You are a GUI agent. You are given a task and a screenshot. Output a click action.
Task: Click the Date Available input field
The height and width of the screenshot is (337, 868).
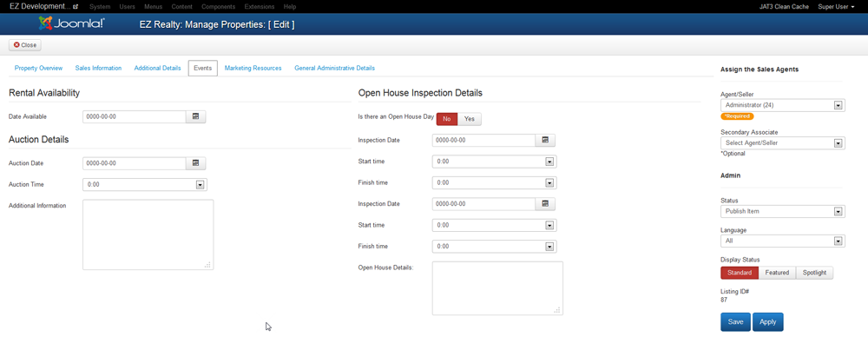(134, 117)
